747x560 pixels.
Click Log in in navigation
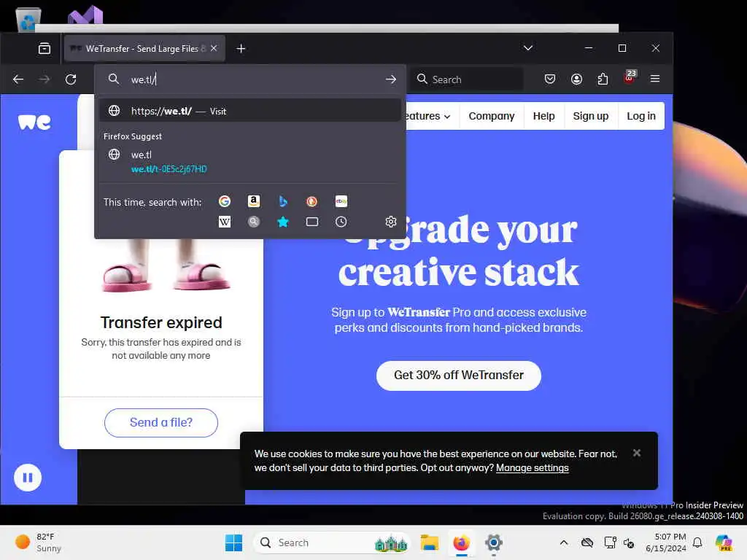pyautogui.click(x=640, y=116)
